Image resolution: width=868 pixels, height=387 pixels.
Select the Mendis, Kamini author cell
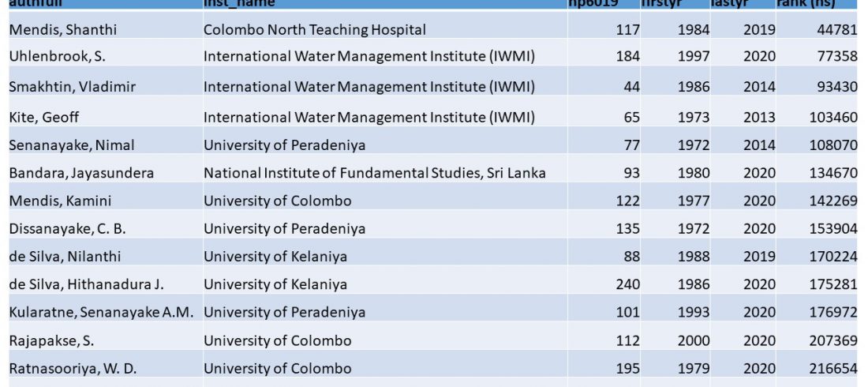tap(60, 201)
